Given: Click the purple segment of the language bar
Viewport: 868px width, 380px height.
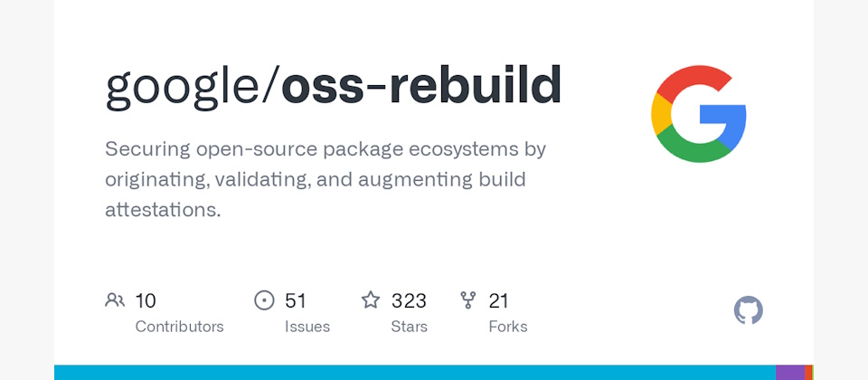Looking at the screenshot, I should pos(789,373).
